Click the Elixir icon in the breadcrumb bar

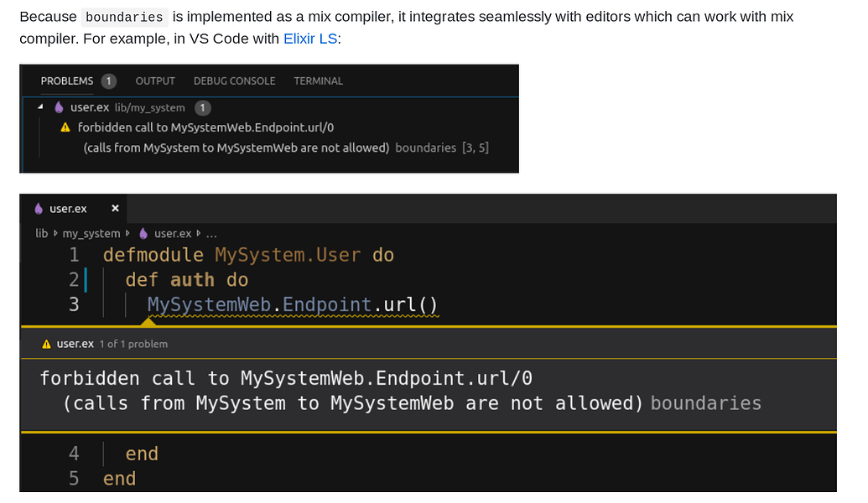click(144, 233)
